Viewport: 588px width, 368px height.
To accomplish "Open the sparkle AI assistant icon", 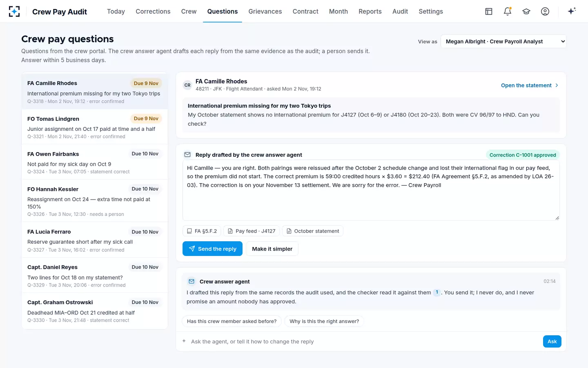I will tap(572, 11).
